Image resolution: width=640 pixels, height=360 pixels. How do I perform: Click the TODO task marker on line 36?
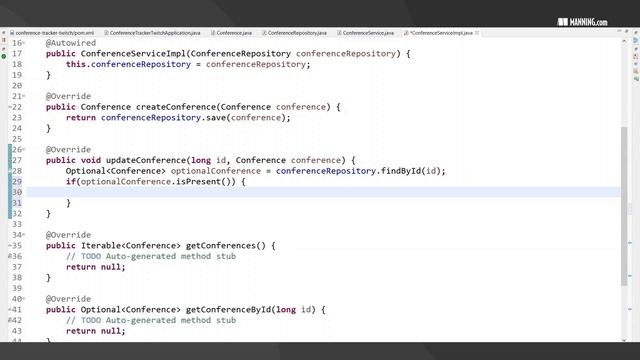point(10,256)
